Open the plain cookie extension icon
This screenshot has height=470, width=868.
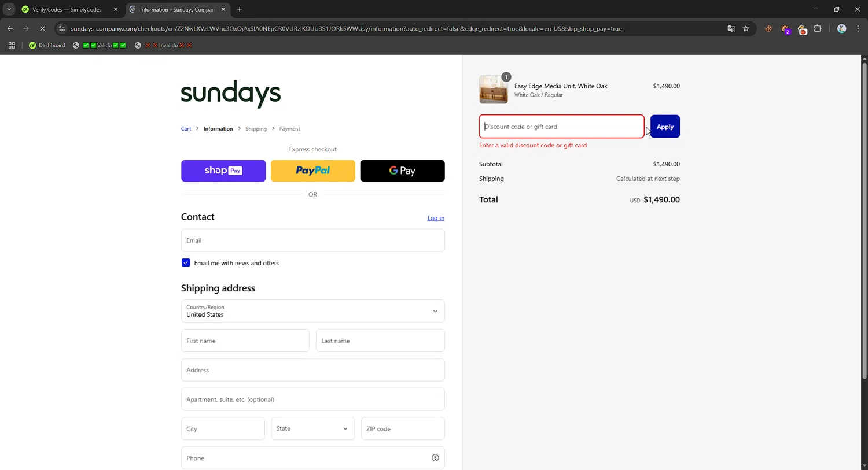pos(768,28)
